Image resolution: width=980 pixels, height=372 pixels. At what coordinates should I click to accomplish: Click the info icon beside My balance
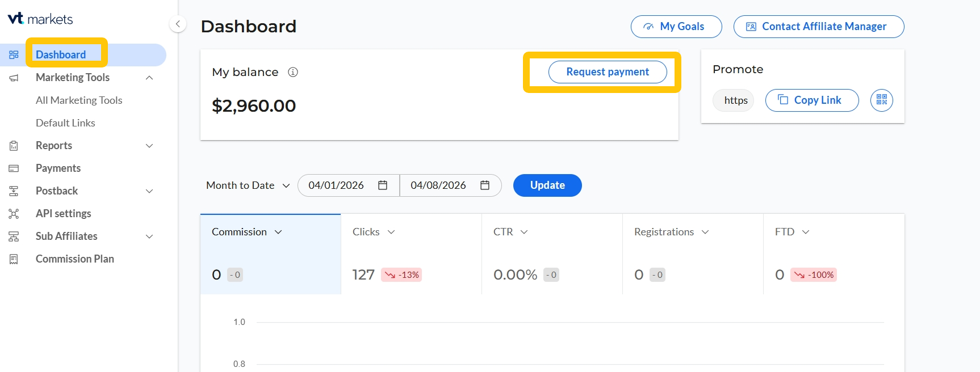coord(293,72)
